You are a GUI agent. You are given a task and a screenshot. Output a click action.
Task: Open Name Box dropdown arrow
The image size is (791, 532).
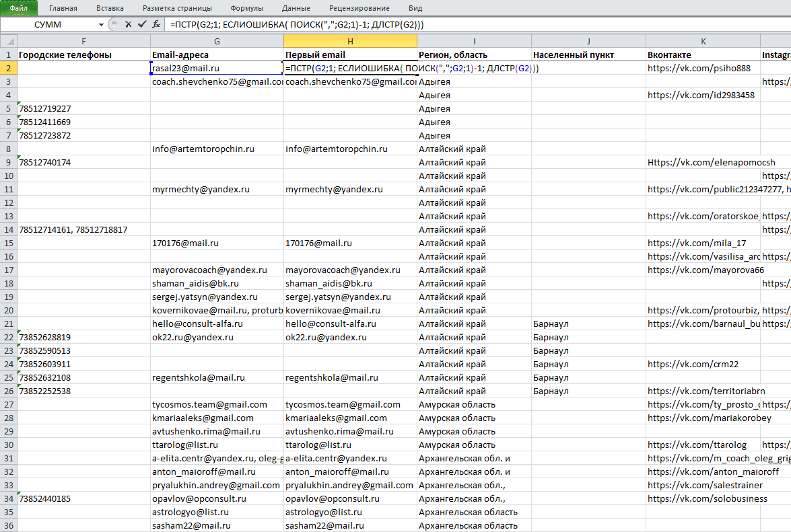point(102,25)
